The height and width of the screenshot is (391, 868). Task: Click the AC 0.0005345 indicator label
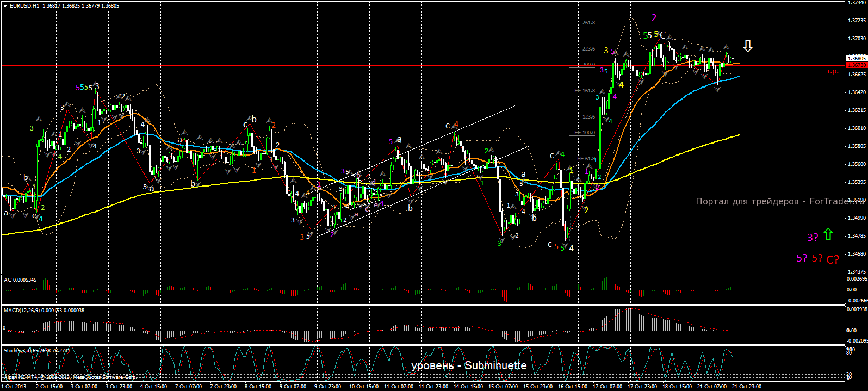point(20,280)
